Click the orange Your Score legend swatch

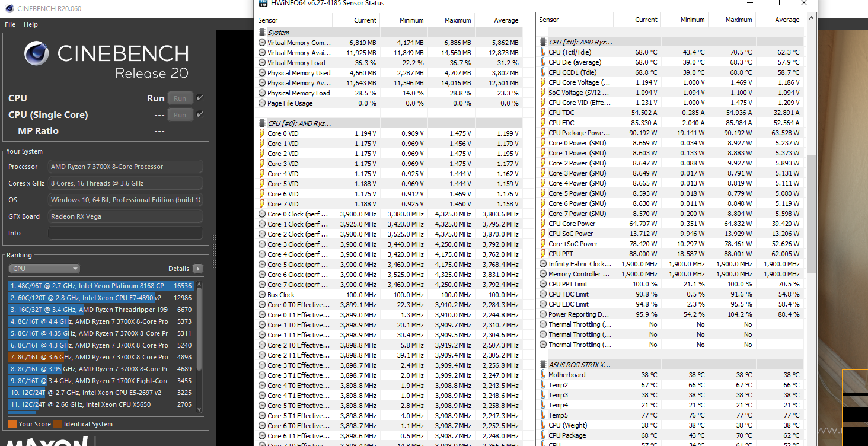[x=12, y=424]
